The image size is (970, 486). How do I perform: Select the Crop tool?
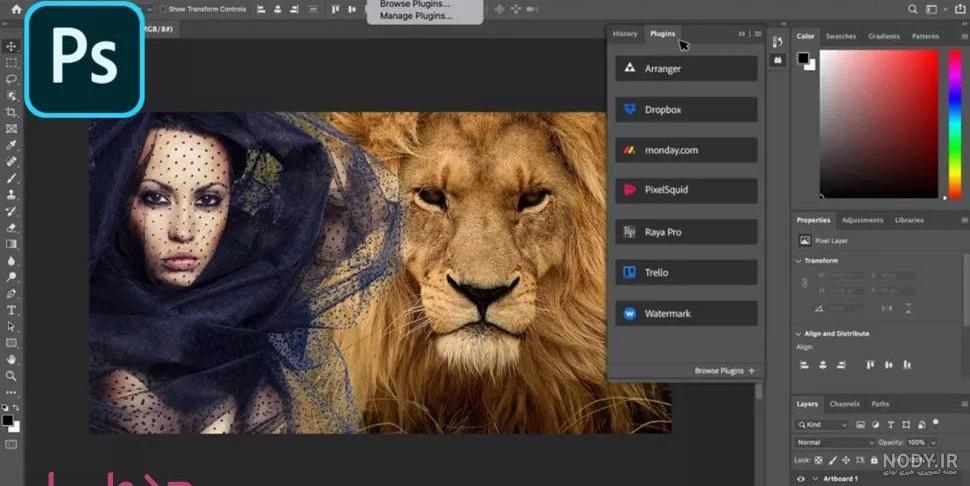click(11, 113)
